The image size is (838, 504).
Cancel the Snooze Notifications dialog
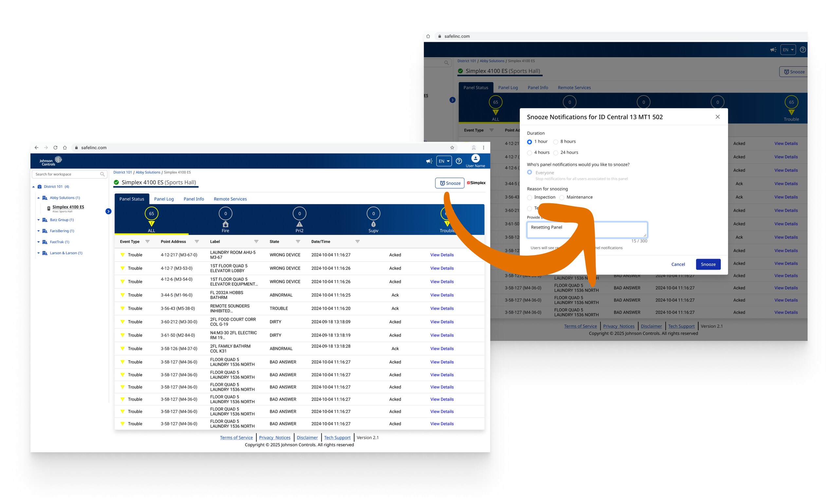click(678, 264)
